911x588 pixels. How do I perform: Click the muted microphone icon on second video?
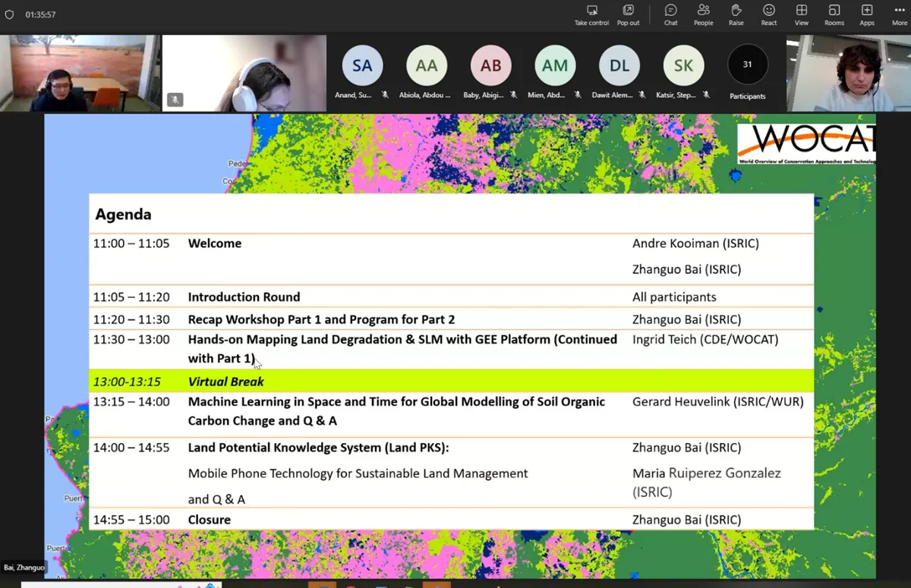[175, 99]
